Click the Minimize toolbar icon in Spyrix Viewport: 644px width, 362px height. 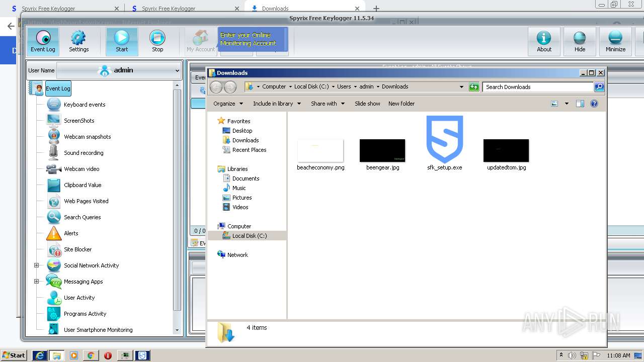click(x=615, y=41)
